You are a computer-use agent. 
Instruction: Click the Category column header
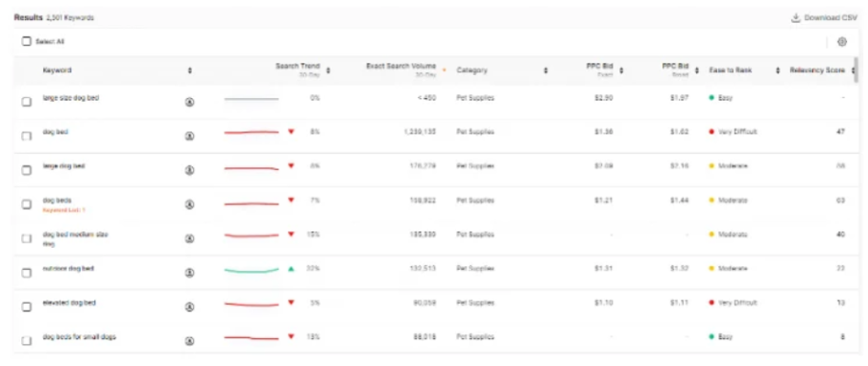pos(471,70)
